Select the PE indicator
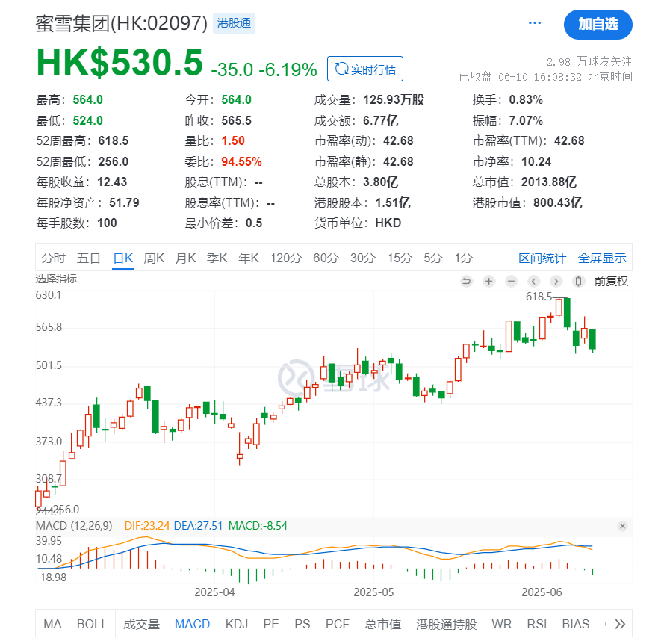 pos(271,624)
